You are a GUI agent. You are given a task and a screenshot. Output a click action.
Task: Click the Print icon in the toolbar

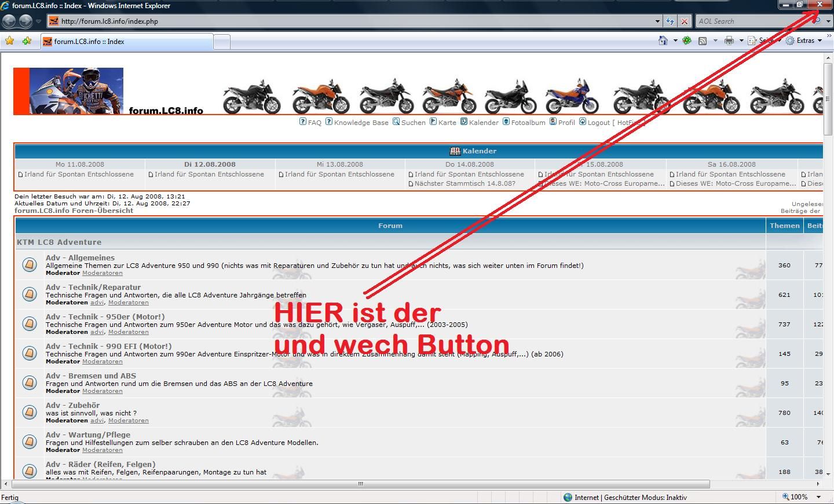click(x=729, y=41)
